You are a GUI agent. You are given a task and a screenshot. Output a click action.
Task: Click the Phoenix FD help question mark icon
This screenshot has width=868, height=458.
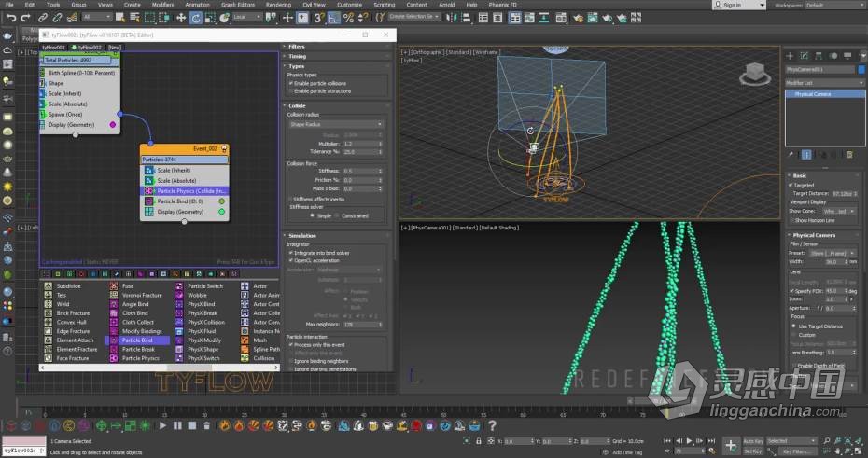coord(492,425)
